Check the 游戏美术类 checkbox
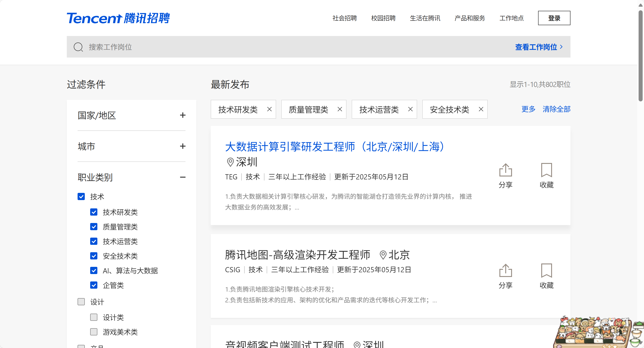This screenshot has width=644, height=348. [94, 332]
